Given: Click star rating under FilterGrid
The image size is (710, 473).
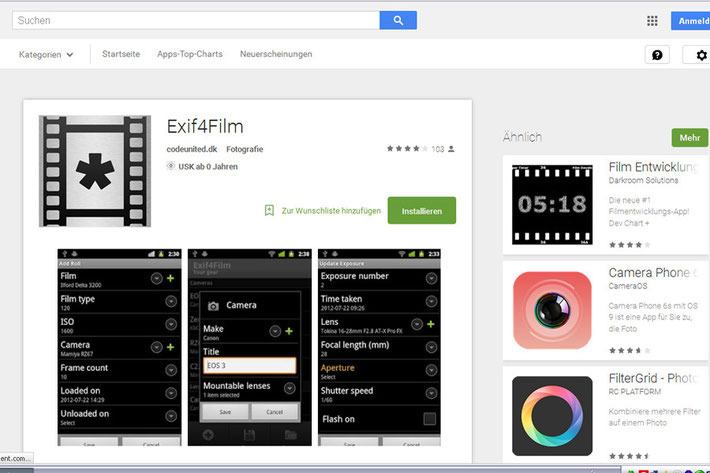Looking at the screenshot, I should tap(629, 456).
